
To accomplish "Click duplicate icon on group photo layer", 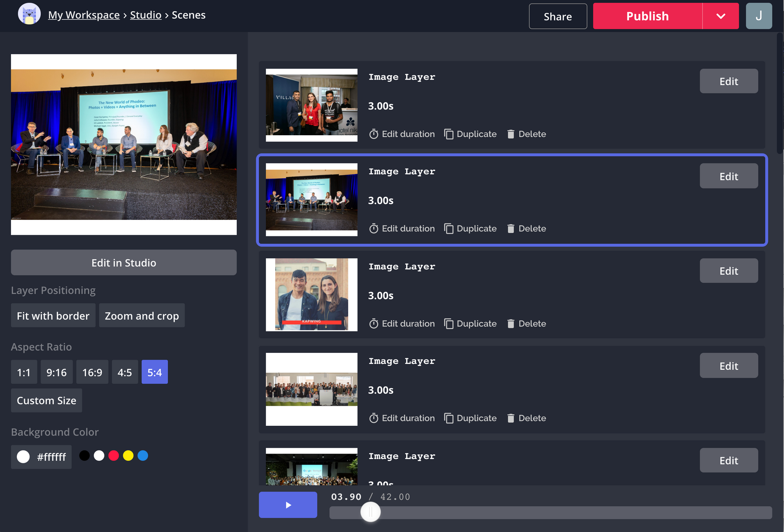I will (x=448, y=418).
